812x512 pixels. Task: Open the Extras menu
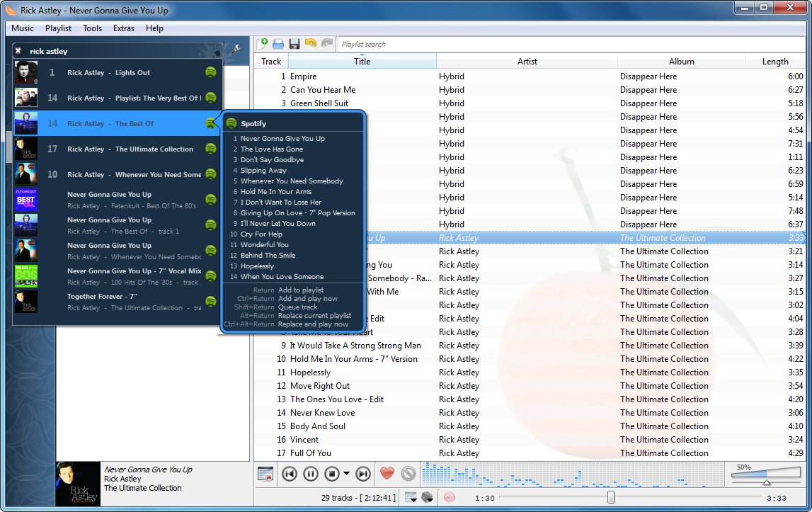point(124,28)
